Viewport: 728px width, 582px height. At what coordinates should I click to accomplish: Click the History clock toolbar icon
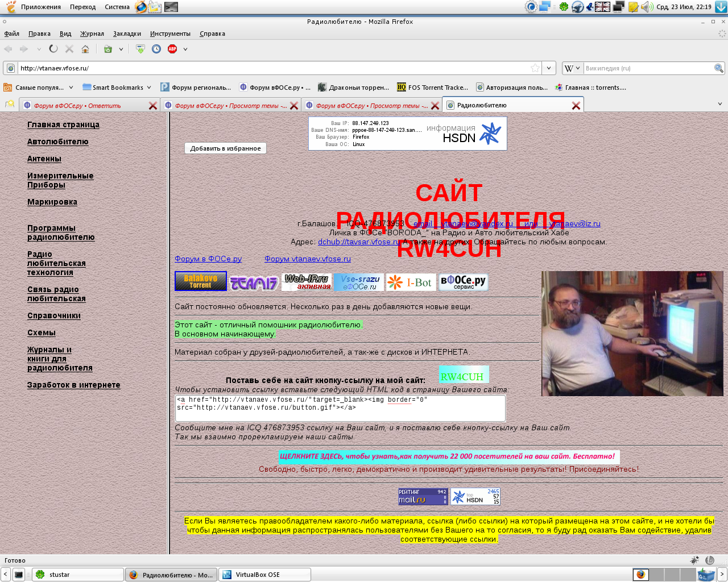156,49
